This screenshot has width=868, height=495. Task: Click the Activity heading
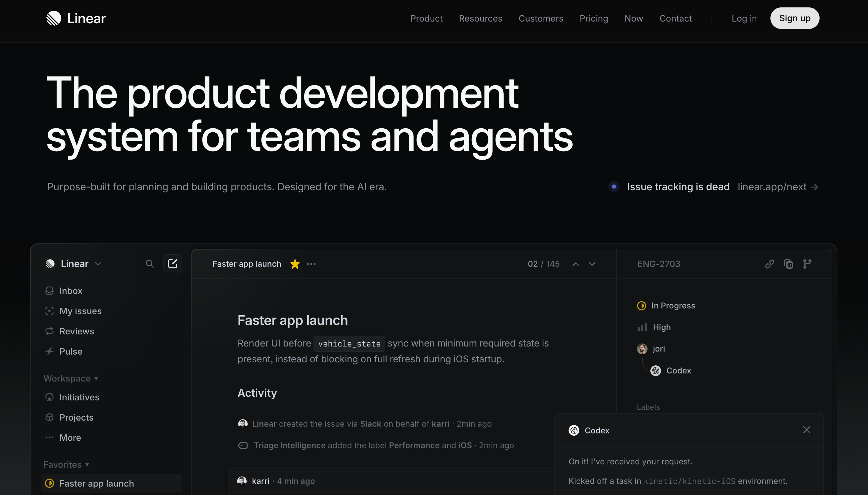[257, 393]
